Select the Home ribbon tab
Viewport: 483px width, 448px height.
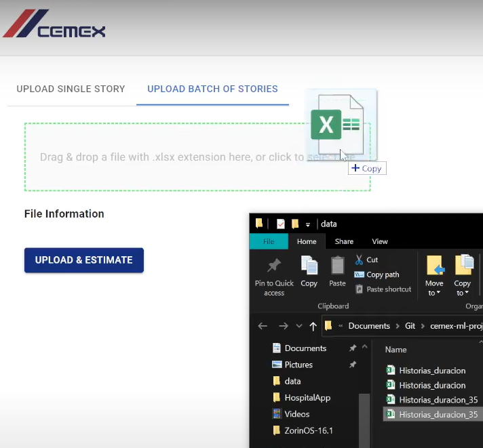point(307,241)
